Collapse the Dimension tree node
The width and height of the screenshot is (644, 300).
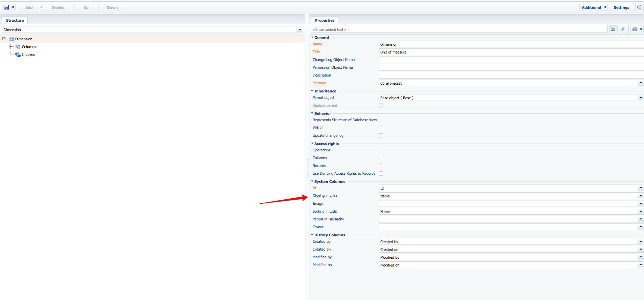(x=4, y=39)
